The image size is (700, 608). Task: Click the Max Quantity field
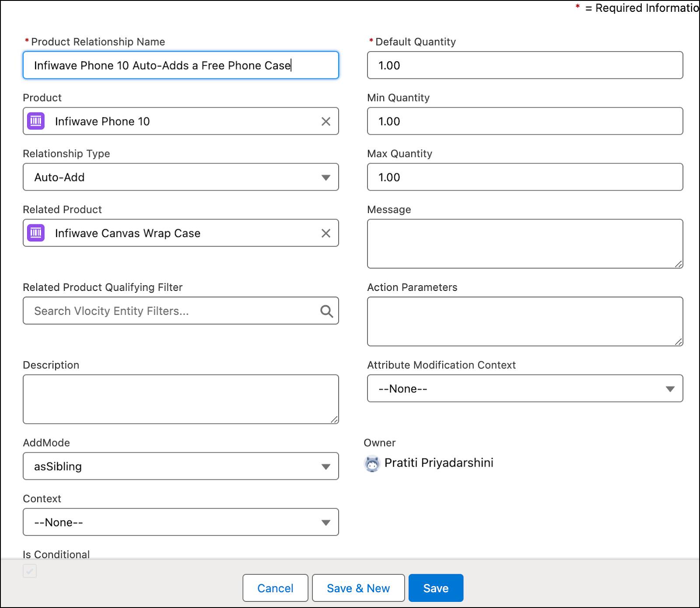(x=525, y=177)
